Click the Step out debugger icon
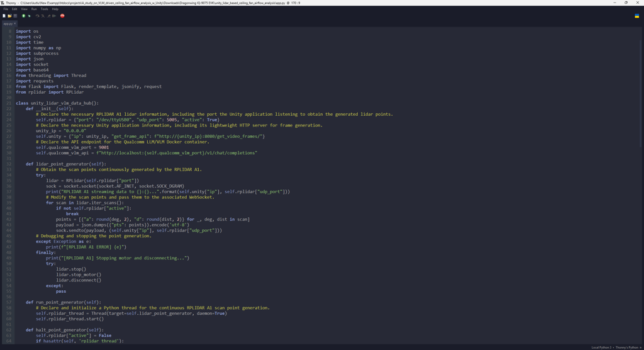644x350 pixels. pos(48,16)
